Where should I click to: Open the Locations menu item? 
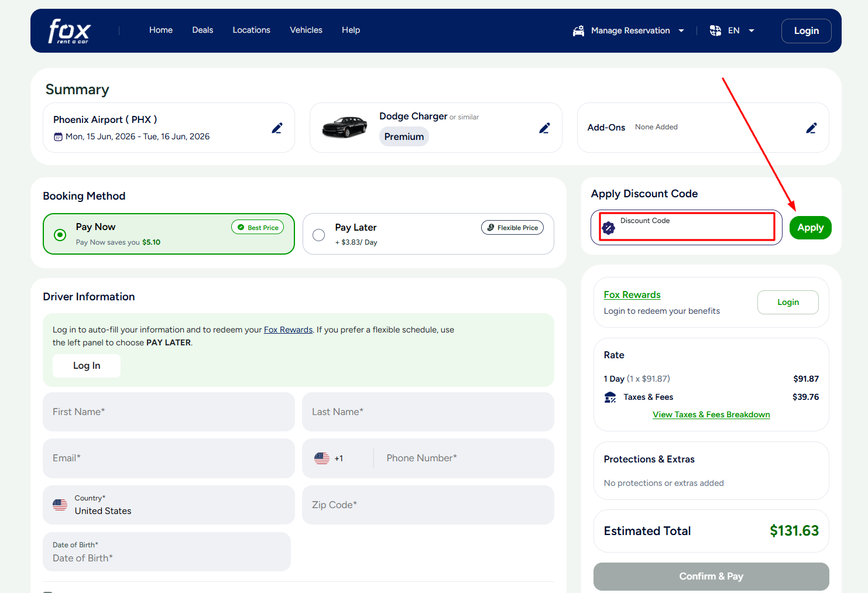[252, 30]
